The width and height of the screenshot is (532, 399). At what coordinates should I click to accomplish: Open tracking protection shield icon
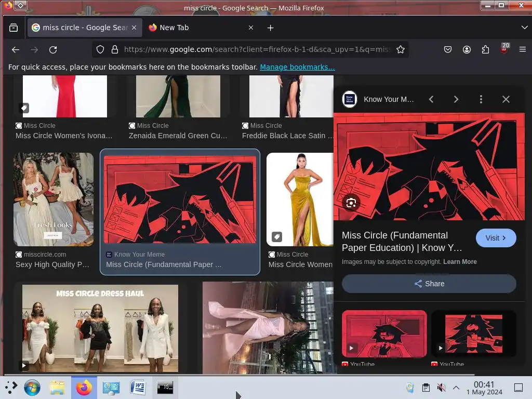(100, 49)
